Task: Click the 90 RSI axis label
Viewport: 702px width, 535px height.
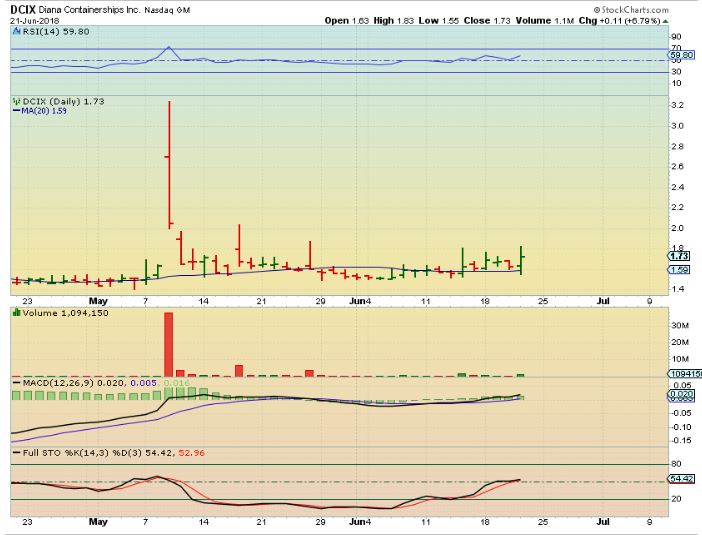Action: [x=676, y=37]
